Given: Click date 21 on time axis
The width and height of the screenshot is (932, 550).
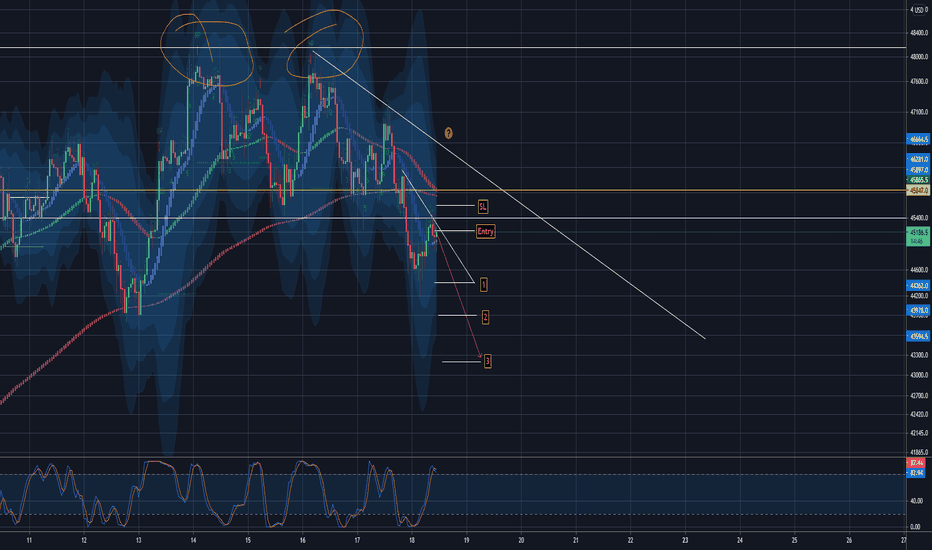Looking at the screenshot, I should [x=576, y=540].
